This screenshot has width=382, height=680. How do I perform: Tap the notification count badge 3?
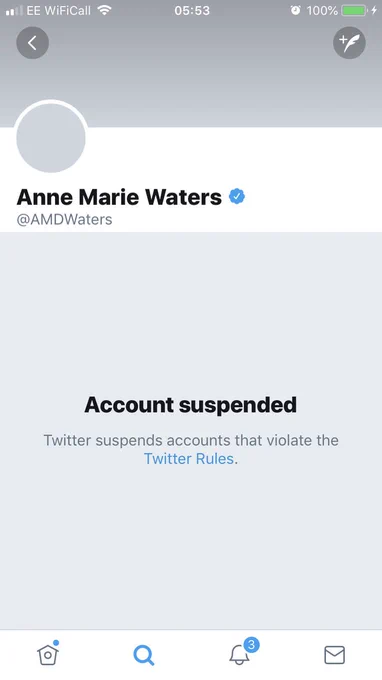251,645
